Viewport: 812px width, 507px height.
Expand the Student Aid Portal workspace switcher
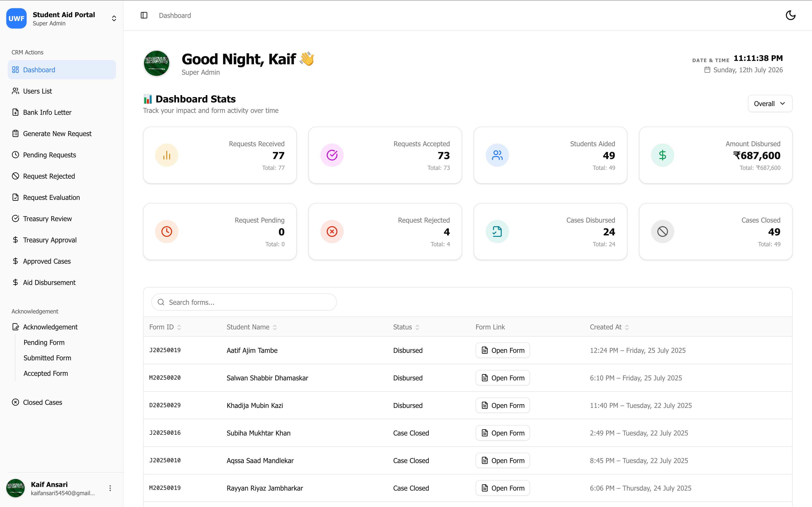pos(114,18)
